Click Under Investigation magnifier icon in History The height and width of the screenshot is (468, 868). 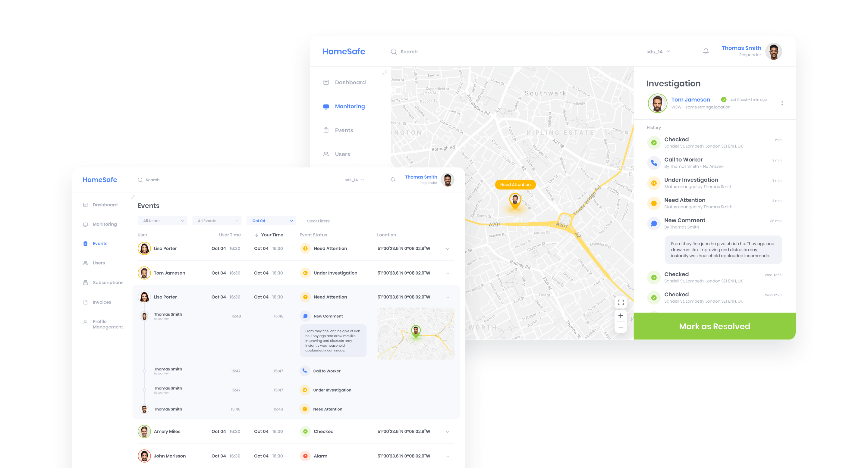point(654,183)
